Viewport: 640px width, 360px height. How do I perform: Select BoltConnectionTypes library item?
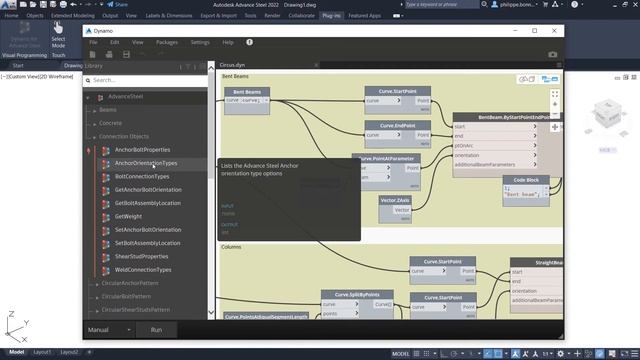click(142, 176)
